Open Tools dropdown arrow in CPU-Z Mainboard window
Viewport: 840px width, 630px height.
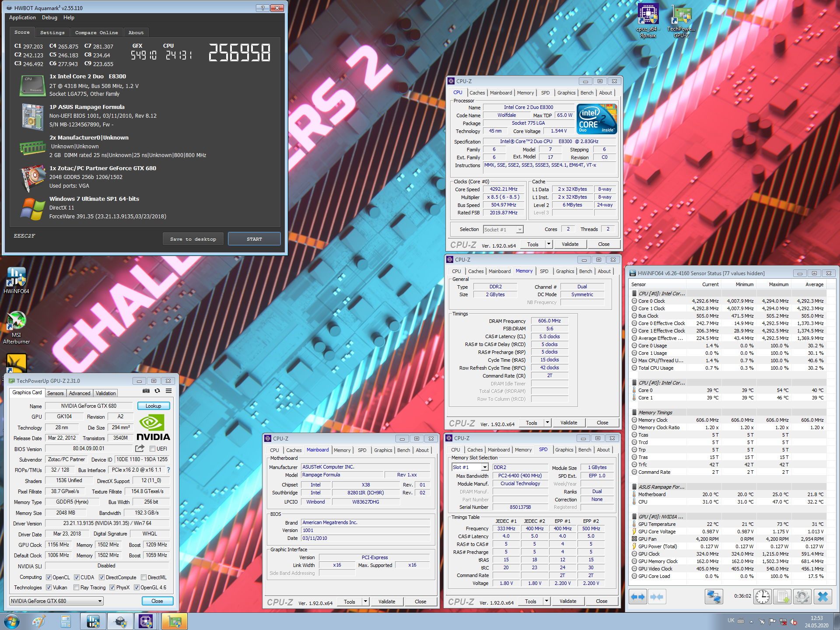[x=365, y=602]
